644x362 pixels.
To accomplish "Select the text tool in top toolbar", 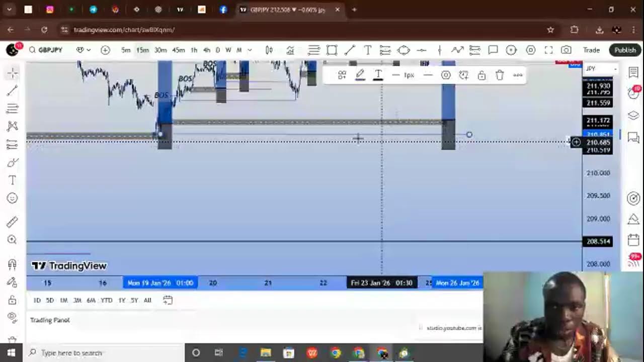I will click(368, 50).
